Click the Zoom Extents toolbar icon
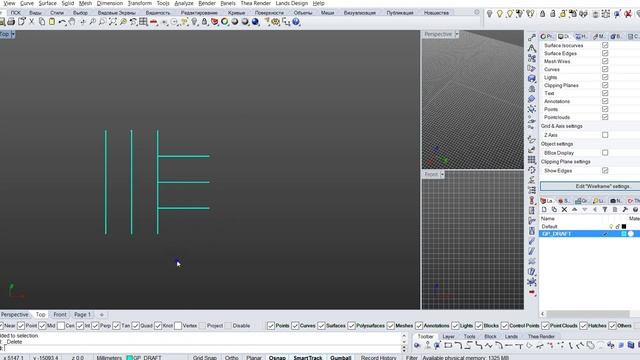 pyautogui.click(x=113, y=22)
